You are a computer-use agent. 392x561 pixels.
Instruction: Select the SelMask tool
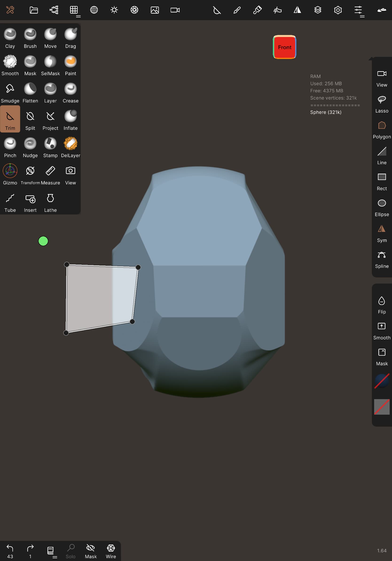pyautogui.click(x=50, y=66)
